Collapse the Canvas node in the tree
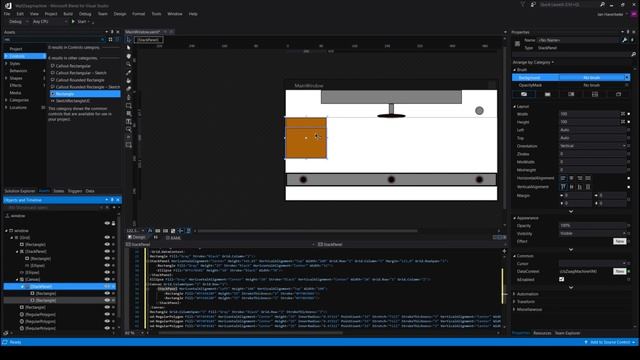Screen dimensions: 640x360 coord(18,280)
